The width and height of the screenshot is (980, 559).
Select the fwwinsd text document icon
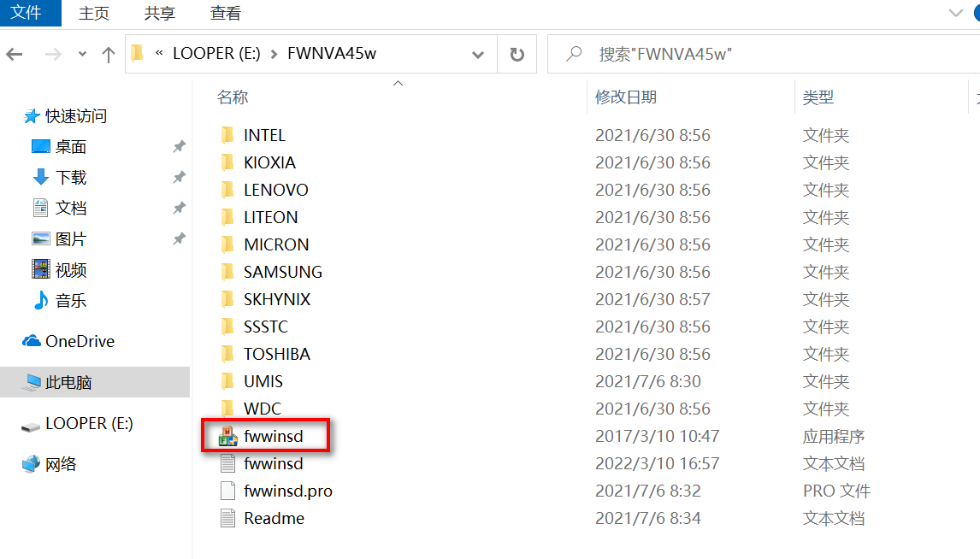click(227, 463)
